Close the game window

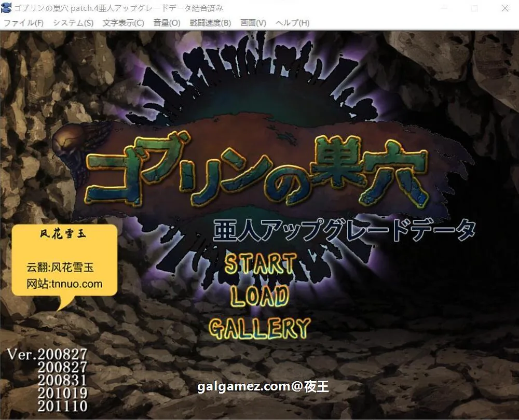pos(505,8)
